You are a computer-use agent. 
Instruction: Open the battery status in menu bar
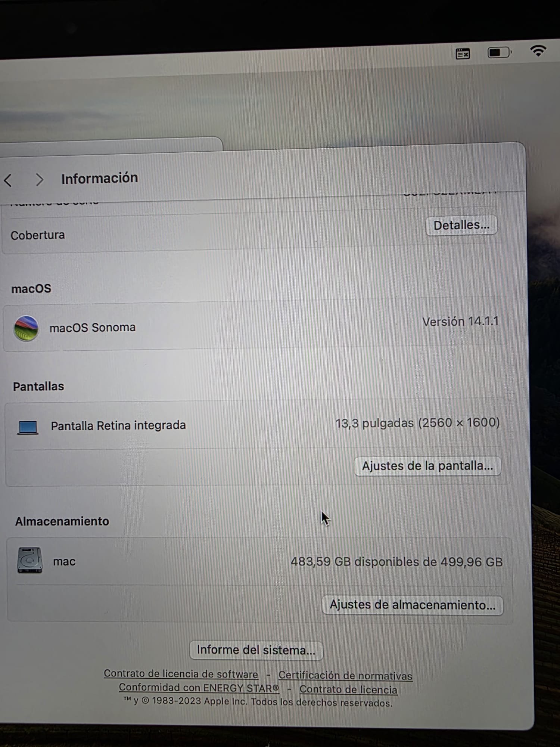(499, 53)
